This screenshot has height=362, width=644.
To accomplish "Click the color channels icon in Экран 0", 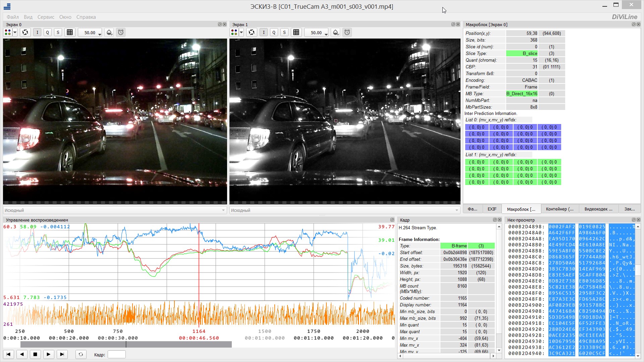I will tap(8, 33).
